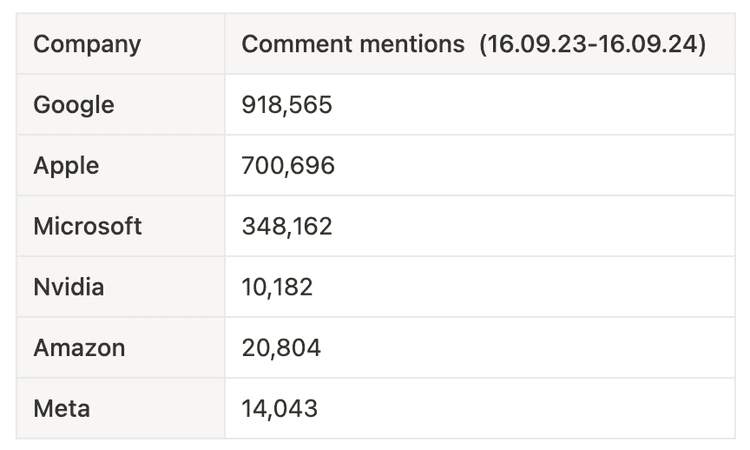Select the Amazon company cell
Viewport: 750px width, 450px height.
pyautogui.click(x=79, y=348)
